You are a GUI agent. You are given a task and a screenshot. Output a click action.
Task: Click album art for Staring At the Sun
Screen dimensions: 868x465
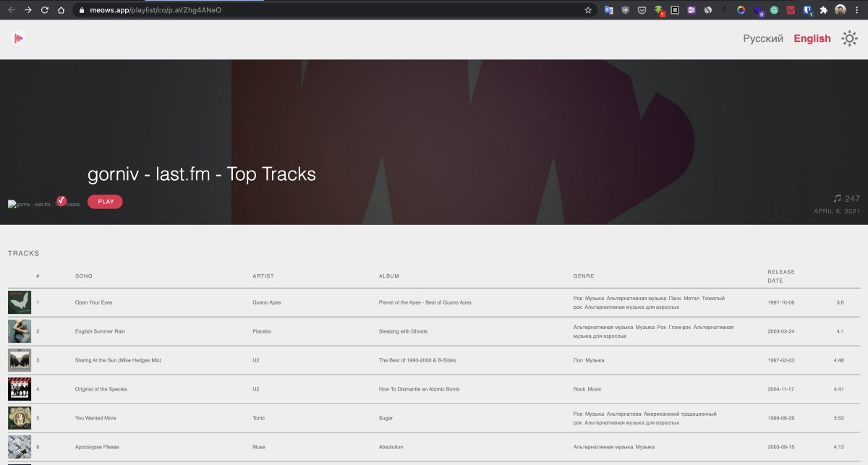click(20, 360)
